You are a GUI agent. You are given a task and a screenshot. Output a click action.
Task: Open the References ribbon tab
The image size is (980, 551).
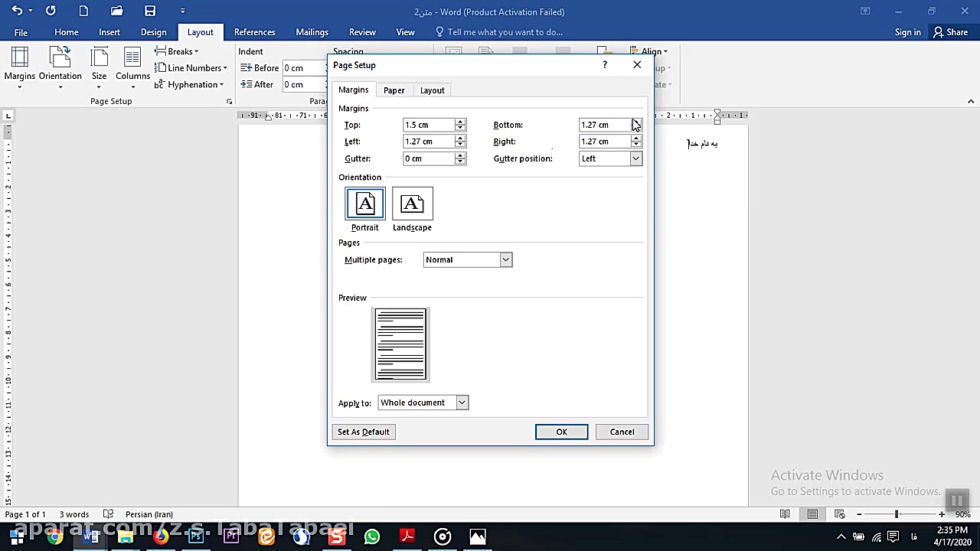tap(254, 31)
